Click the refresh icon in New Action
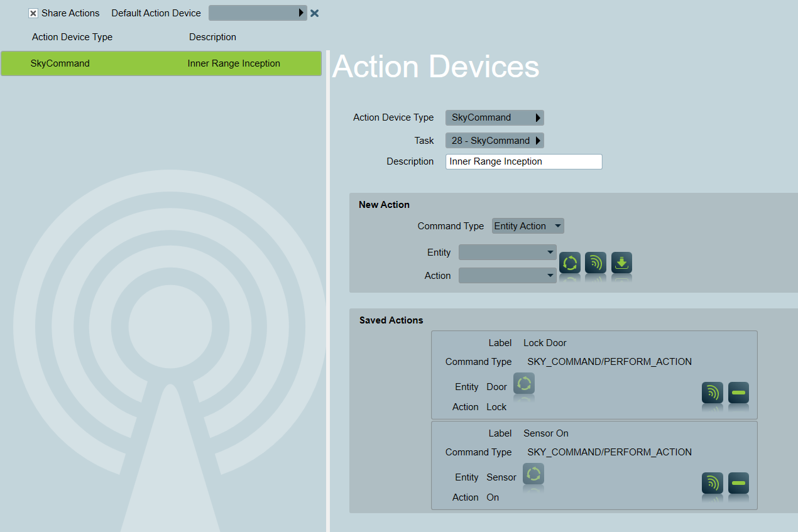This screenshot has height=532, width=798. (570, 263)
